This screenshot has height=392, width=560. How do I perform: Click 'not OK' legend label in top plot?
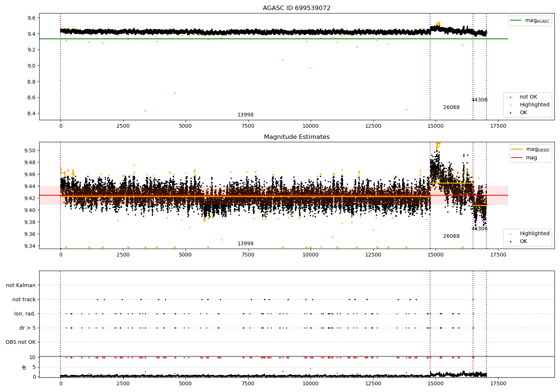click(x=528, y=97)
